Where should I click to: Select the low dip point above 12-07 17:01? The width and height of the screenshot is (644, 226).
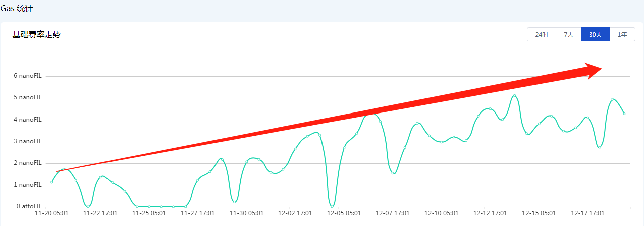pyautogui.click(x=393, y=173)
